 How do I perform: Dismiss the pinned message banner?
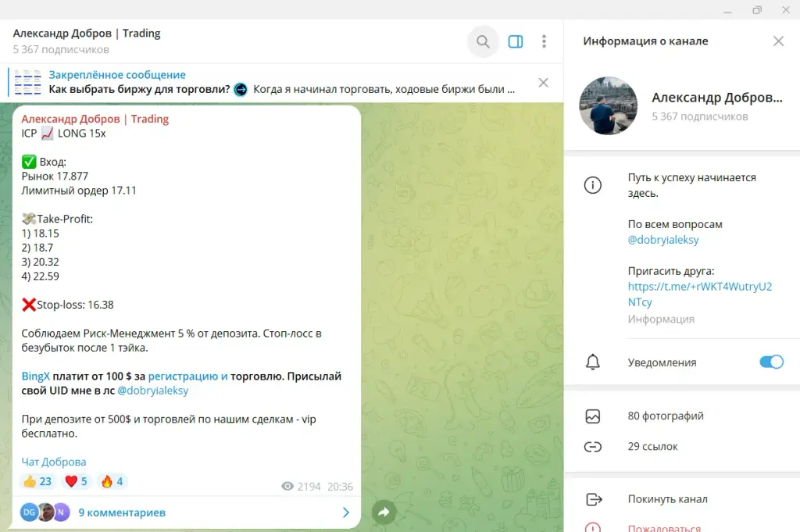click(x=544, y=83)
